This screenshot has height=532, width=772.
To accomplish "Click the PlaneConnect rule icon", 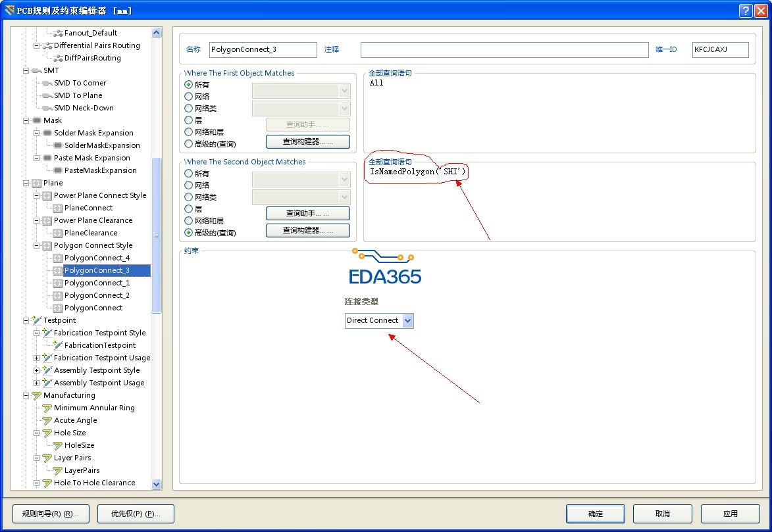I will click(58, 208).
